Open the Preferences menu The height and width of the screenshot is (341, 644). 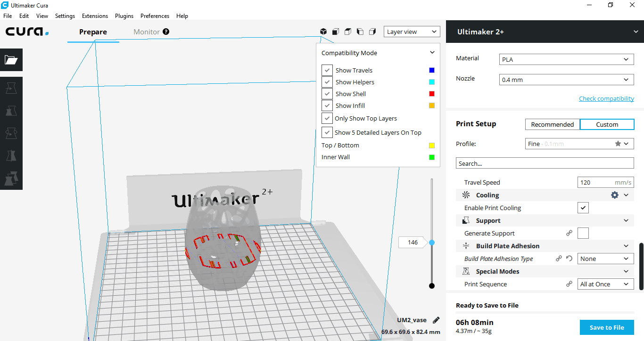(155, 16)
